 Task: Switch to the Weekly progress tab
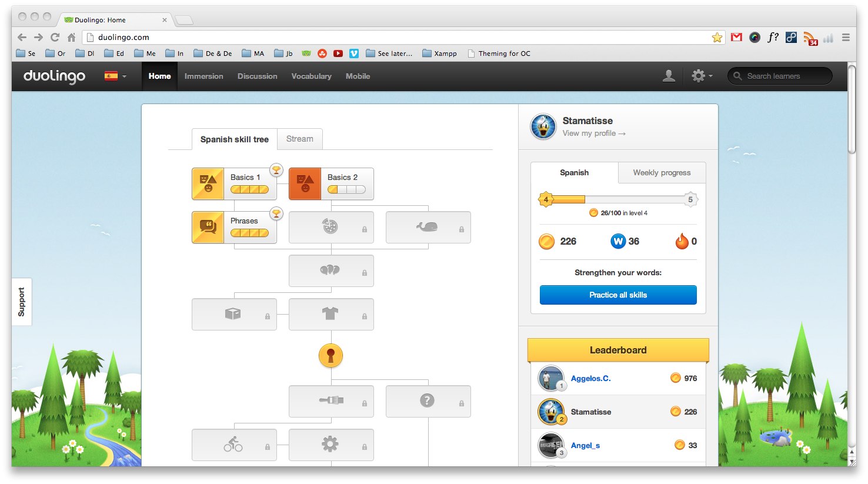(x=662, y=172)
